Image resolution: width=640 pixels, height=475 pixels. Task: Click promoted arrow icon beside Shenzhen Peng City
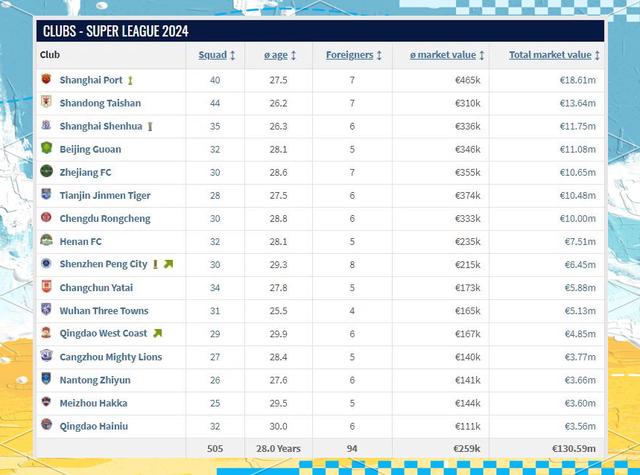click(x=169, y=264)
